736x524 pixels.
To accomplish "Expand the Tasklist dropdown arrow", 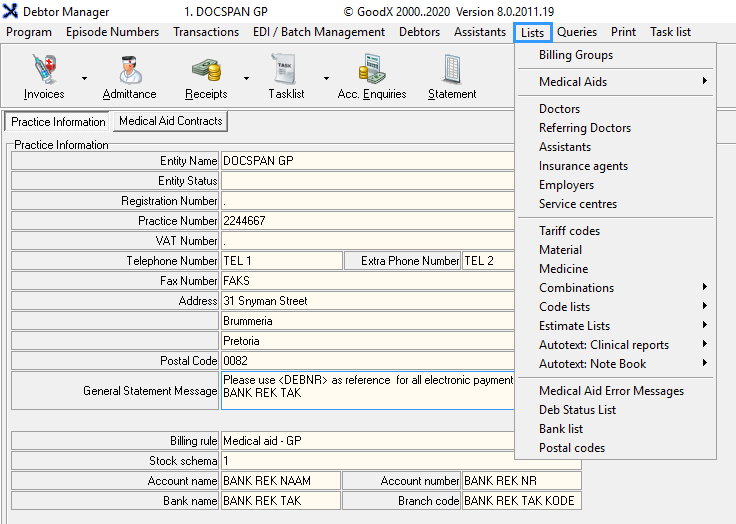I will (x=326, y=77).
